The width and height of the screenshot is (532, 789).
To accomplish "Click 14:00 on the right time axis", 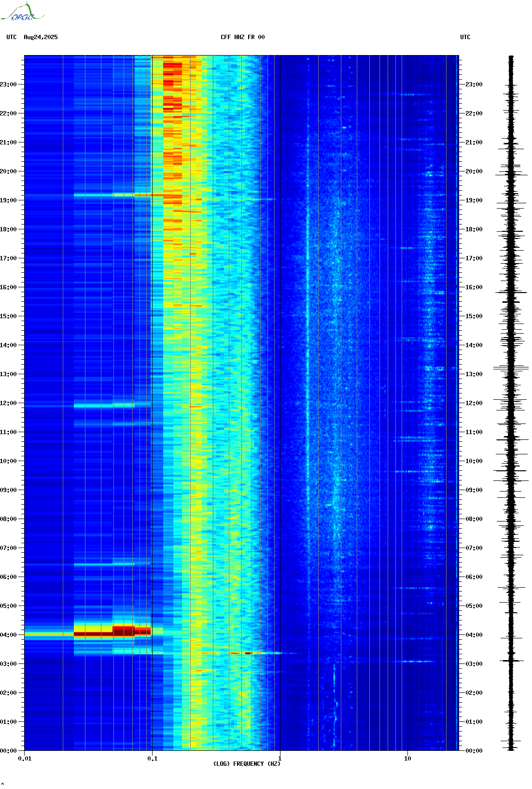I will [x=474, y=345].
